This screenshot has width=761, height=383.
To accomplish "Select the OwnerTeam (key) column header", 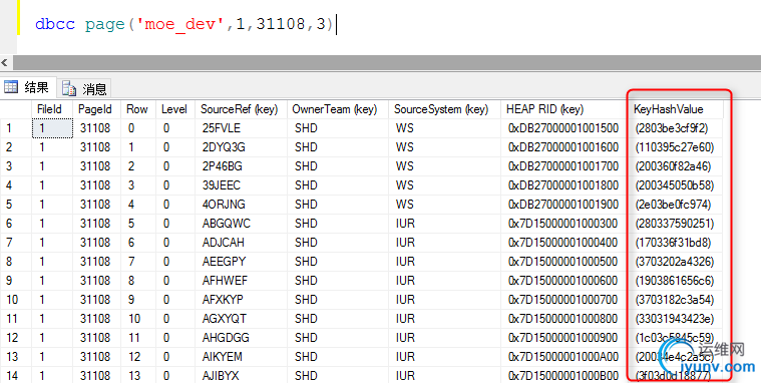I will coord(337,109).
